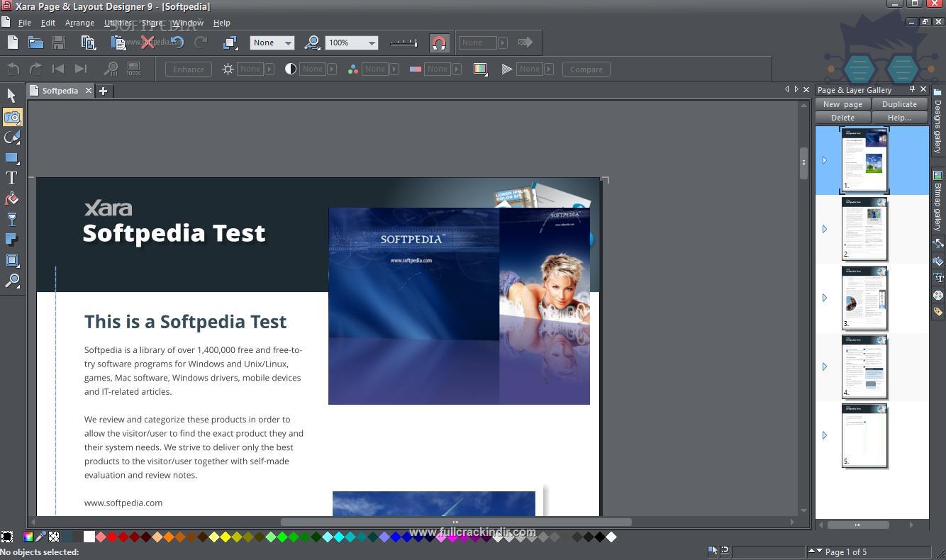Select the Photo tool camera icon
Image resolution: width=946 pixels, height=560 pixels.
click(x=12, y=117)
